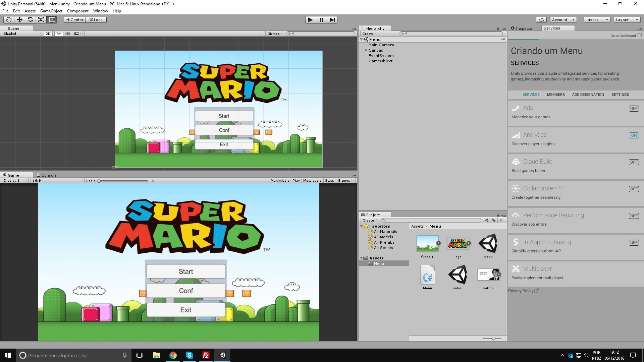Image resolution: width=644 pixels, height=362 pixels.
Task: Open the Cloud services icon
Action: [541, 20]
